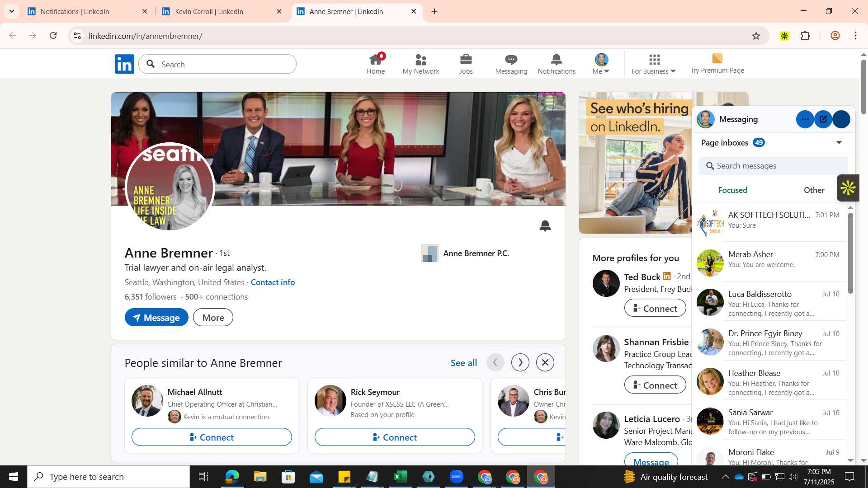
Task: Open Chrome profile avatar
Action: [835, 36]
